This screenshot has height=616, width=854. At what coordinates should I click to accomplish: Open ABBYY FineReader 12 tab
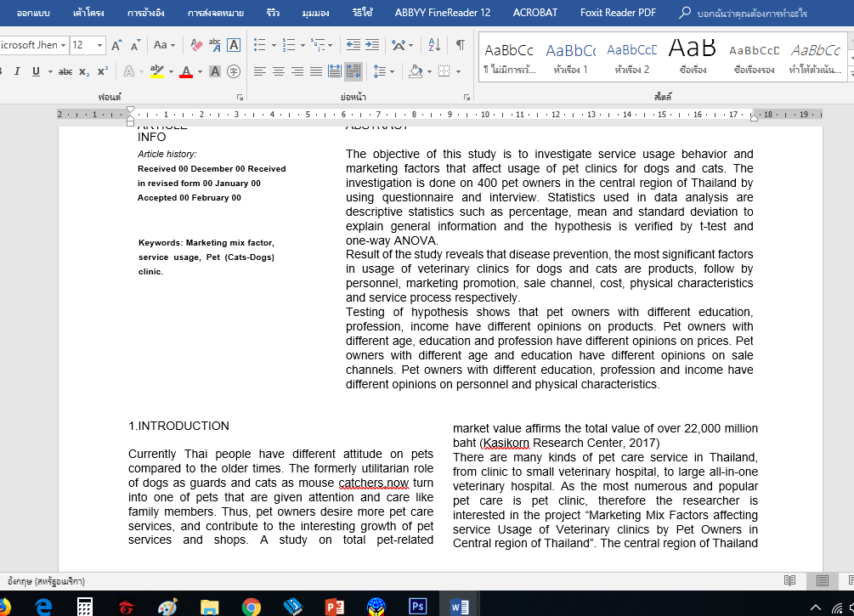click(x=442, y=13)
